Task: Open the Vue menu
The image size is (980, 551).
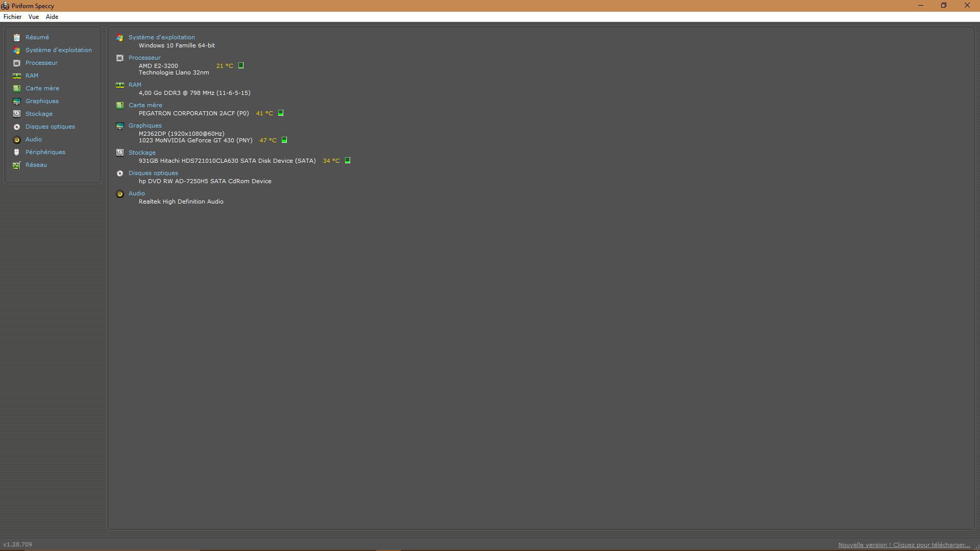Action: coord(34,17)
